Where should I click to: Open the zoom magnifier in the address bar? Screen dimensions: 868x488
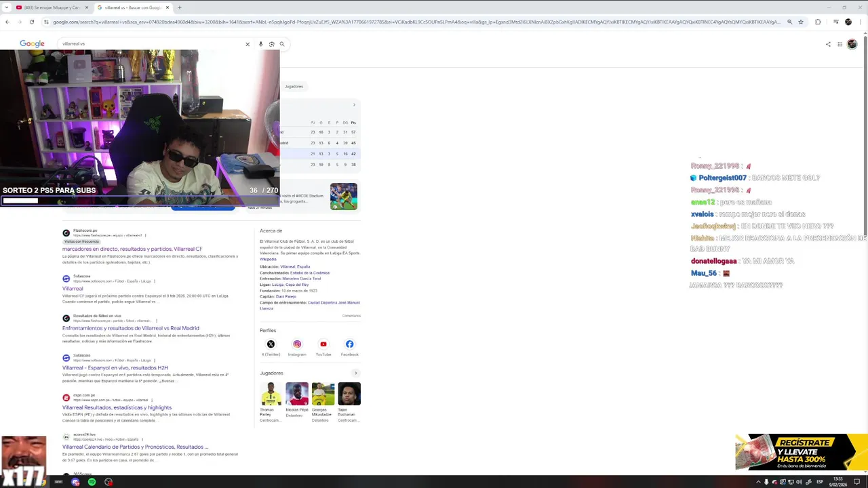[789, 22]
